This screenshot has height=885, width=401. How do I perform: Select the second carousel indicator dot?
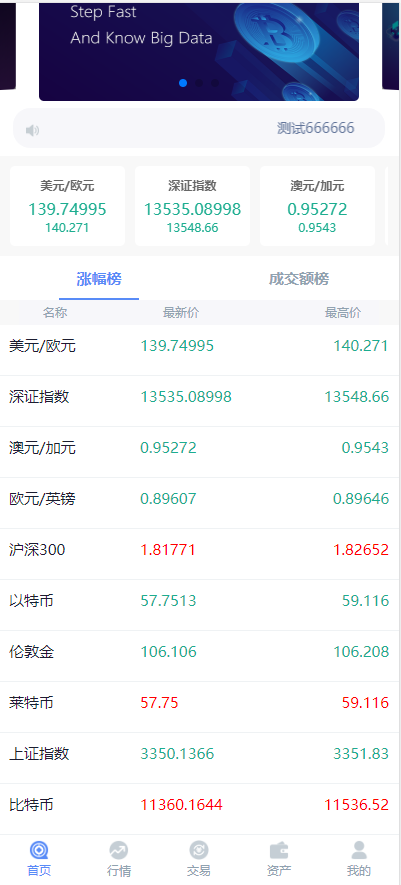199,83
